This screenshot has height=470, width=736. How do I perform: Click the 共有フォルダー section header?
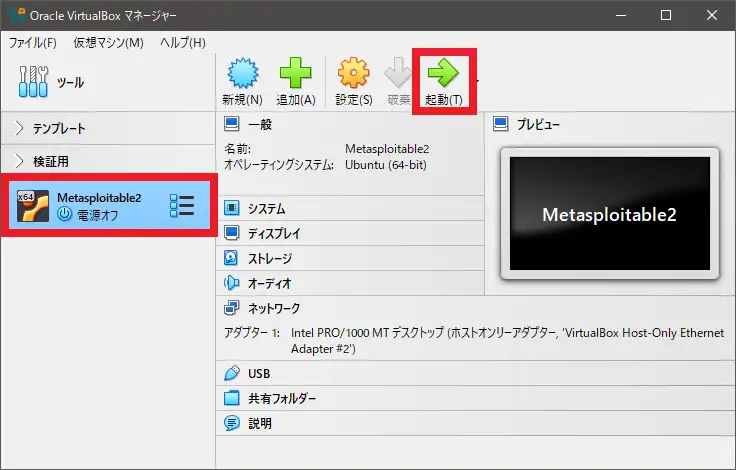281,398
